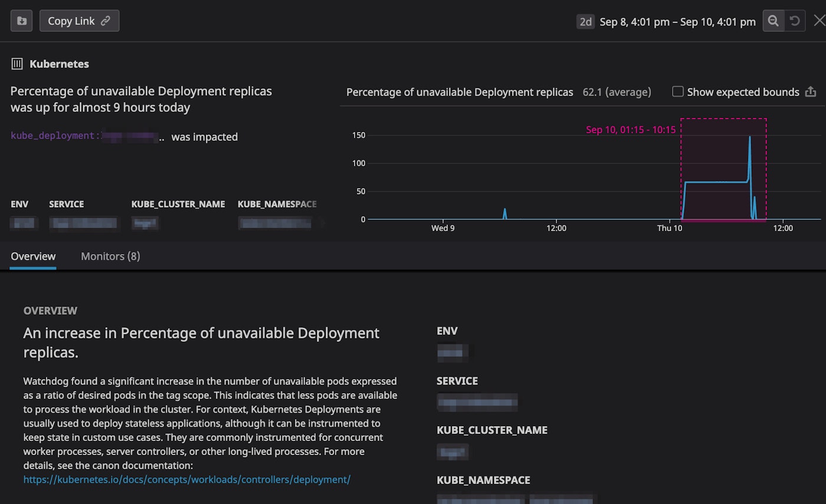Click the 'was up for almost 9 hours today' summary

(100, 108)
